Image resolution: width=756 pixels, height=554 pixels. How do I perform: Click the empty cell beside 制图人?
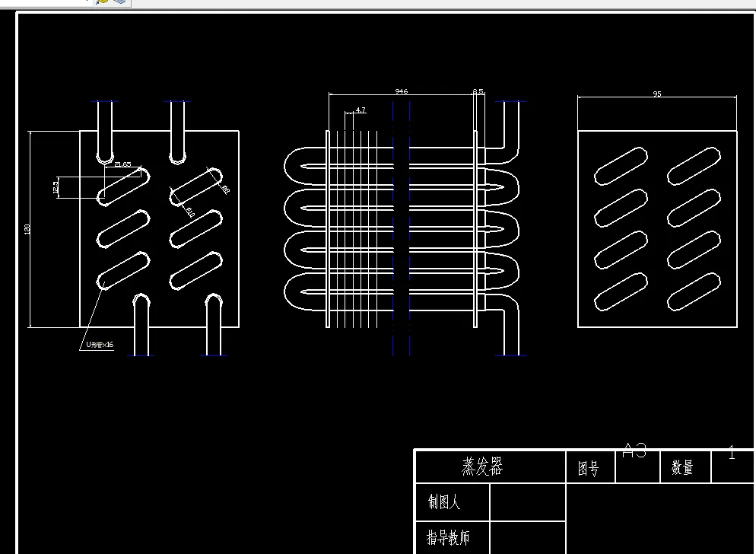tap(528, 502)
